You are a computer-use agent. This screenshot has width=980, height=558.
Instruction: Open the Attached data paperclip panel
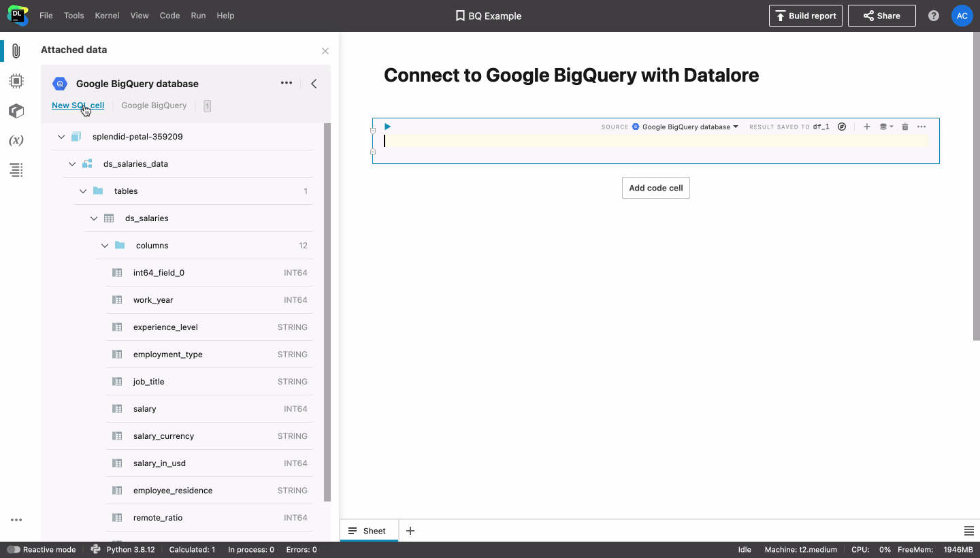tap(16, 50)
